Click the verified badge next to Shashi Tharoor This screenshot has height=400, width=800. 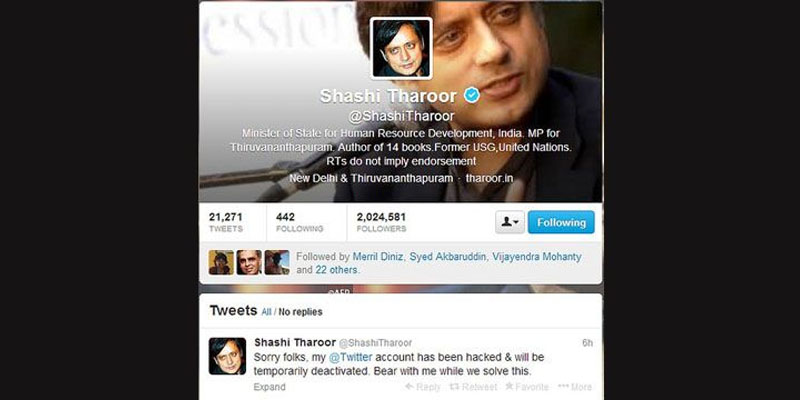tap(471, 95)
